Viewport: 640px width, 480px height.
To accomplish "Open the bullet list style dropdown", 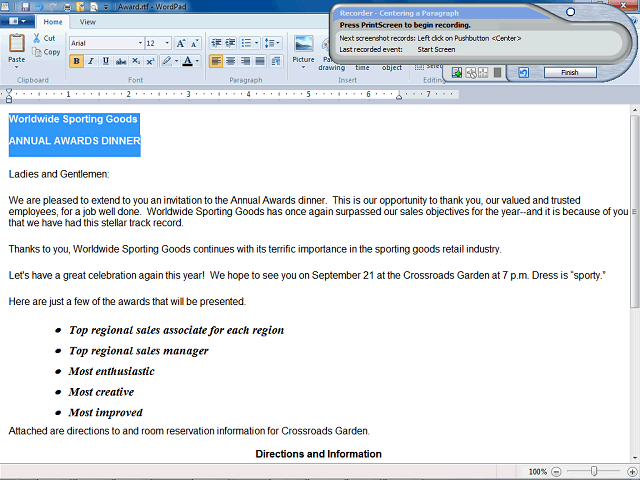I will point(256,43).
